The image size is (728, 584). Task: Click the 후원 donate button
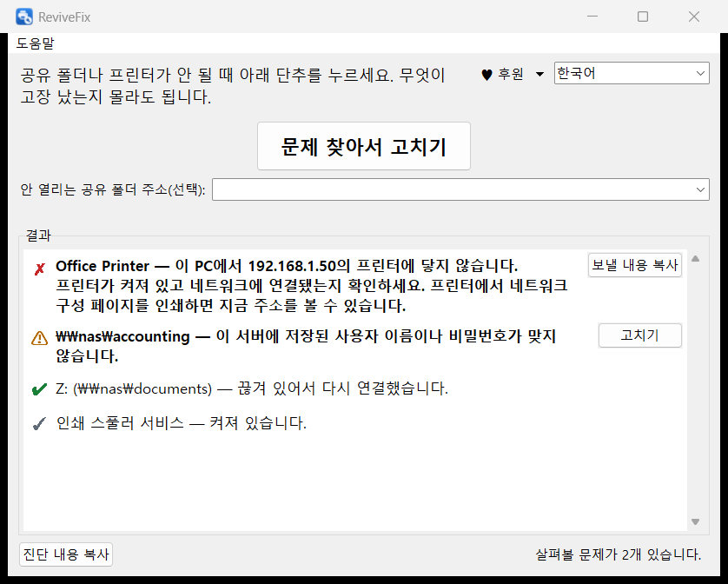(x=511, y=74)
